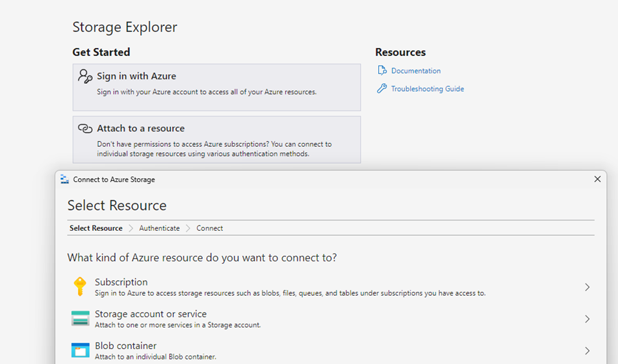Image resolution: width=618 pixels, height=364 pixels.
Task: Click the Attach to a resource link icon
Action: click(85, 129)
